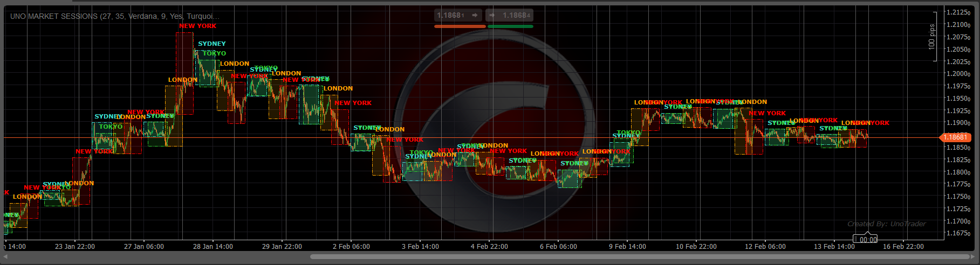This screenshot has width=980, height=265.
Task: Click the 28 Jan 14:00 time label
Action: 213,247
